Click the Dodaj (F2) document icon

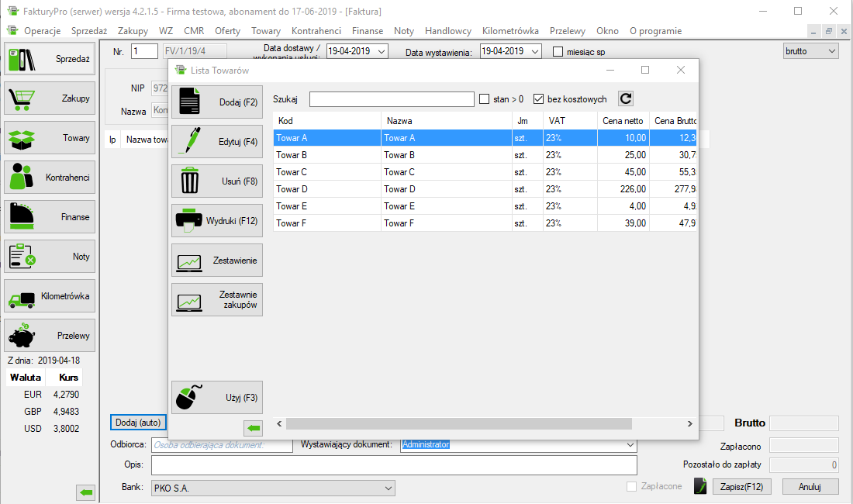[190, 102]
